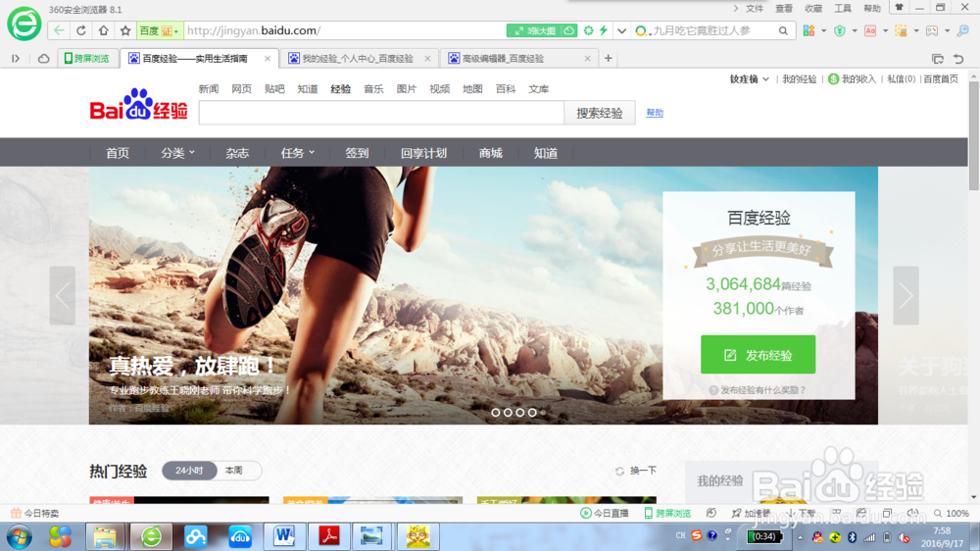980x551 pixels.
Task: Open the 签到 nav item
Action: [357, 153]
